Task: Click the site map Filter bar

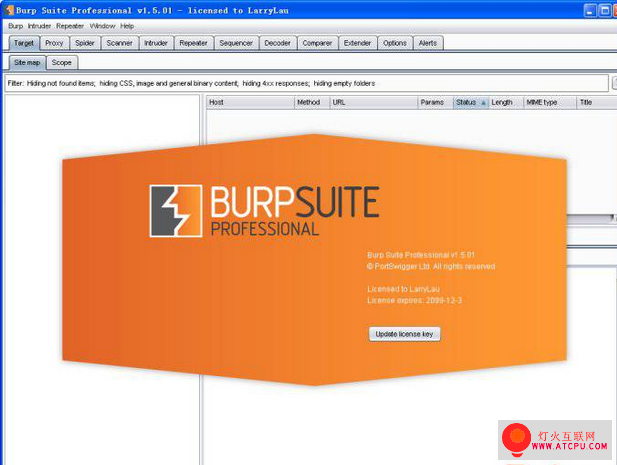Action: pos(307,83)
